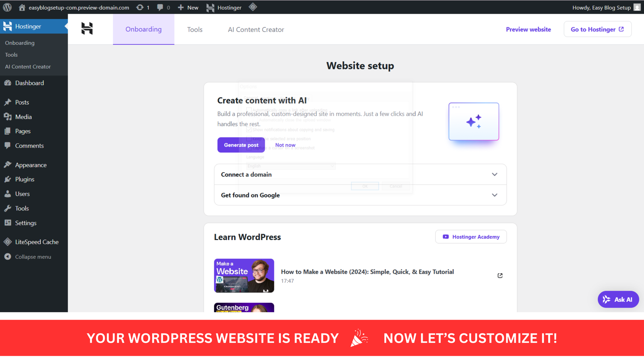
Task: Open the Make a Website video thumbnail
Action: (x=244, y=276)
